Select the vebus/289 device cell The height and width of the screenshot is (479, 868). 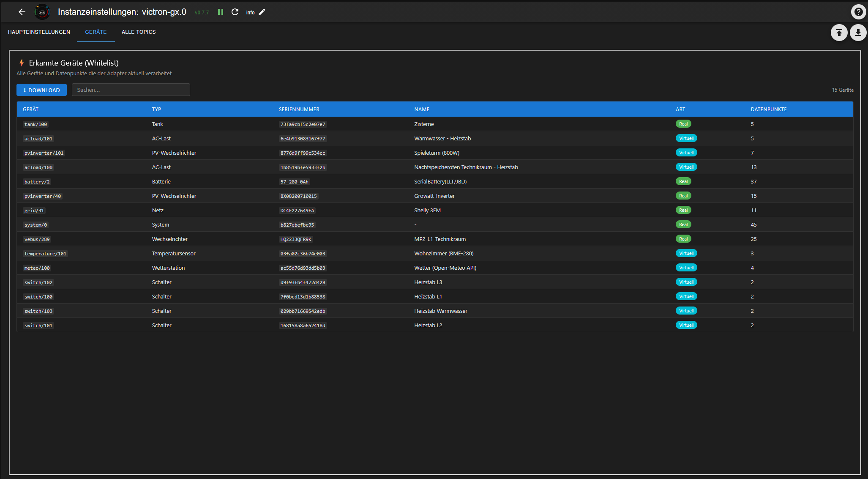[x=37, y=239]
